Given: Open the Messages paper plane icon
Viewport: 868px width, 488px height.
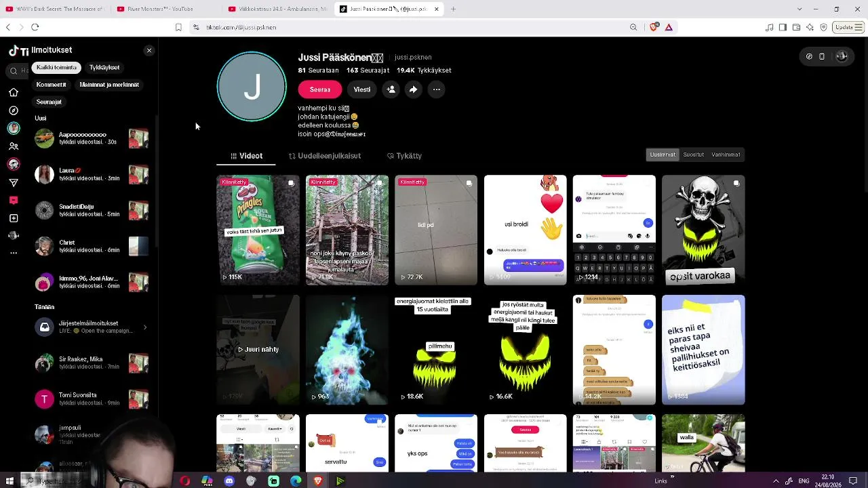Looking at the screenshot, I should (x=14, y=182).
